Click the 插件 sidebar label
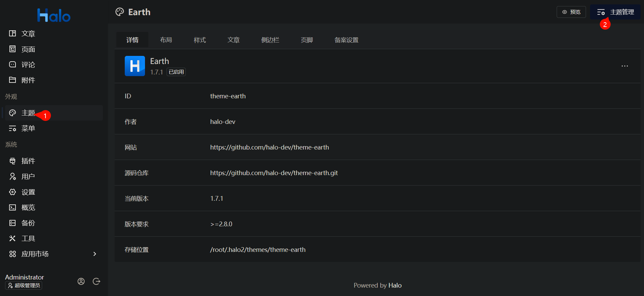 tap(28, 161)
